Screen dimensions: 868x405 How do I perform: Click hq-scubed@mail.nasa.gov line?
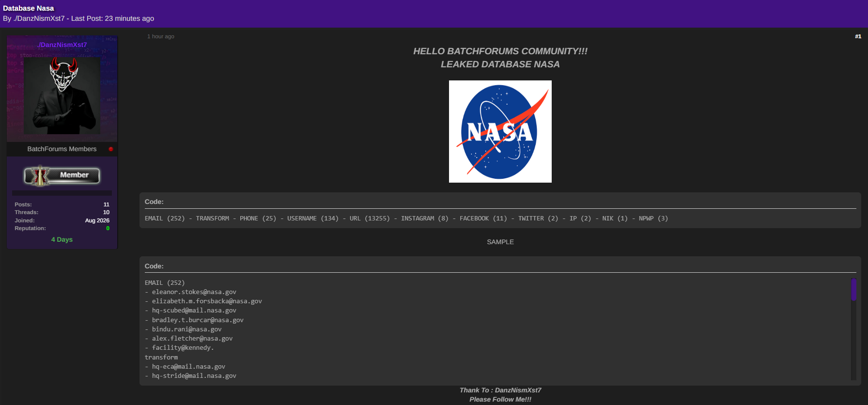click(194, 311)
